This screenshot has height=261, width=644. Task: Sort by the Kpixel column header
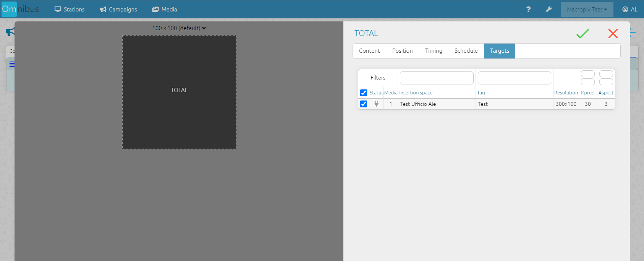pyautogui.click(x=588, y=93)
